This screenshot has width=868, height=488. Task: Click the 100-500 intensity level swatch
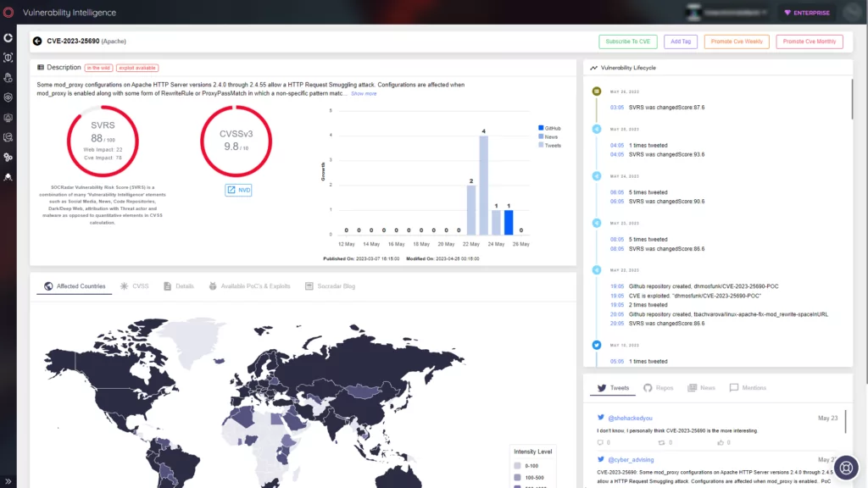(517, 477)
